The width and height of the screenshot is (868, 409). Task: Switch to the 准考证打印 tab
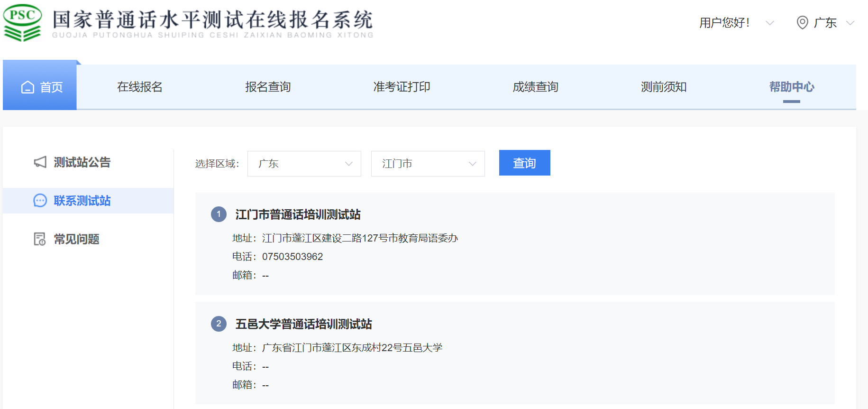pyautogui.click(x=402, y=87)
